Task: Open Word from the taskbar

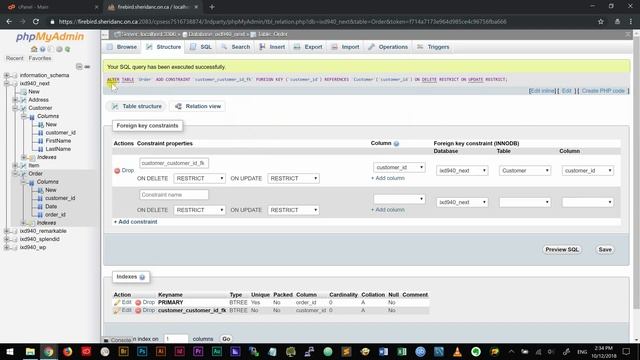Action: tap(383, 351)
